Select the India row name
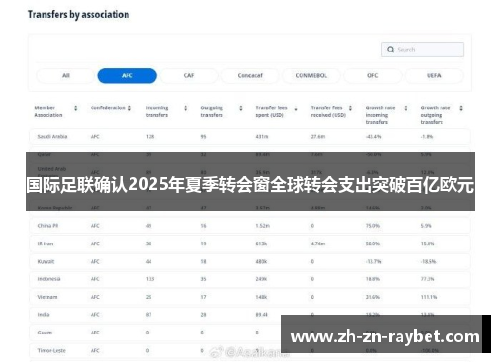The height and width of the screenshot is (362, 500). tap(43, 315)
